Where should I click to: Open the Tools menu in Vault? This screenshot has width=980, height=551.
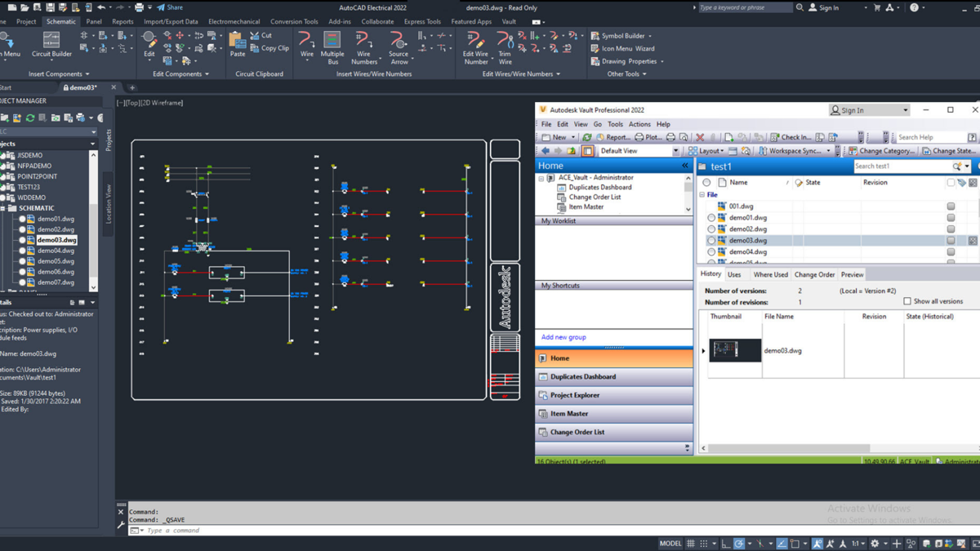[615, 123]
